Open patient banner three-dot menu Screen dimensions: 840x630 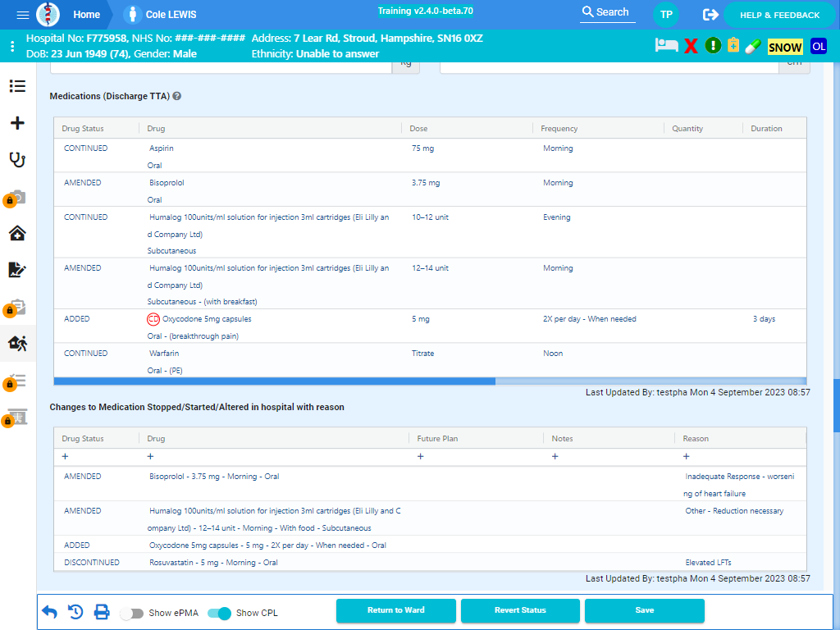12,46
